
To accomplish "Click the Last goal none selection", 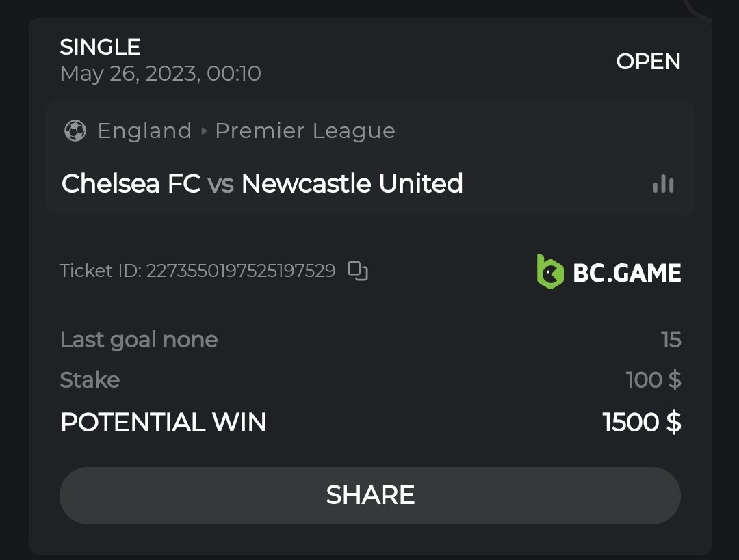I will click(x=139, y=340).
